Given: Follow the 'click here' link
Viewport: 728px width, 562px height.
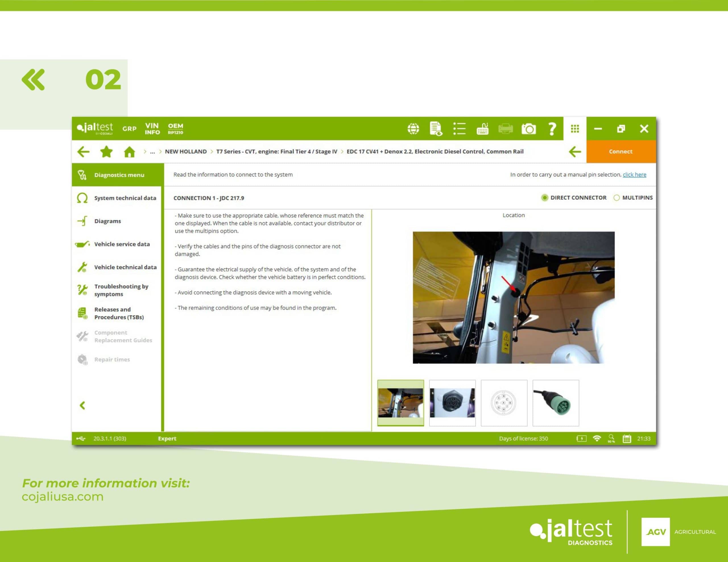Looking at the screenshot, I should coord(634,174).
